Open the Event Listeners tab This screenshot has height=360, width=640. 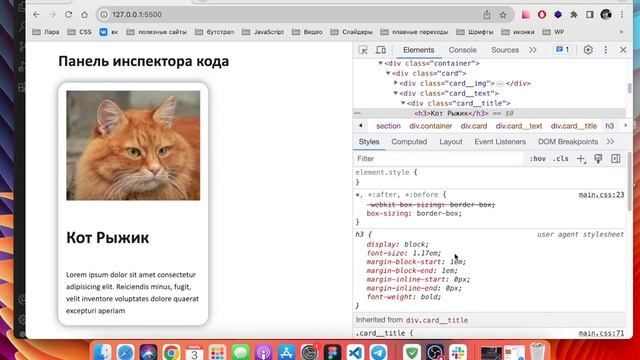[x=500, y=142]
